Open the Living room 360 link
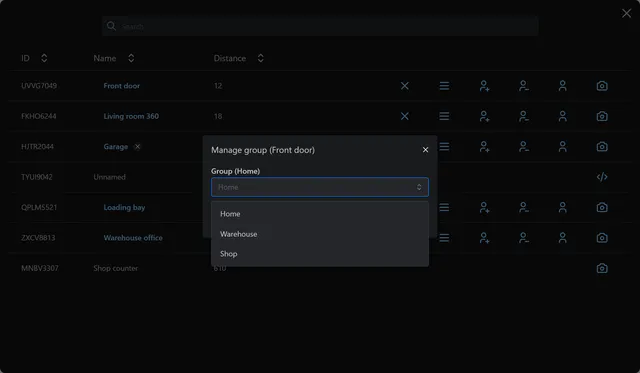 point(131,116)
